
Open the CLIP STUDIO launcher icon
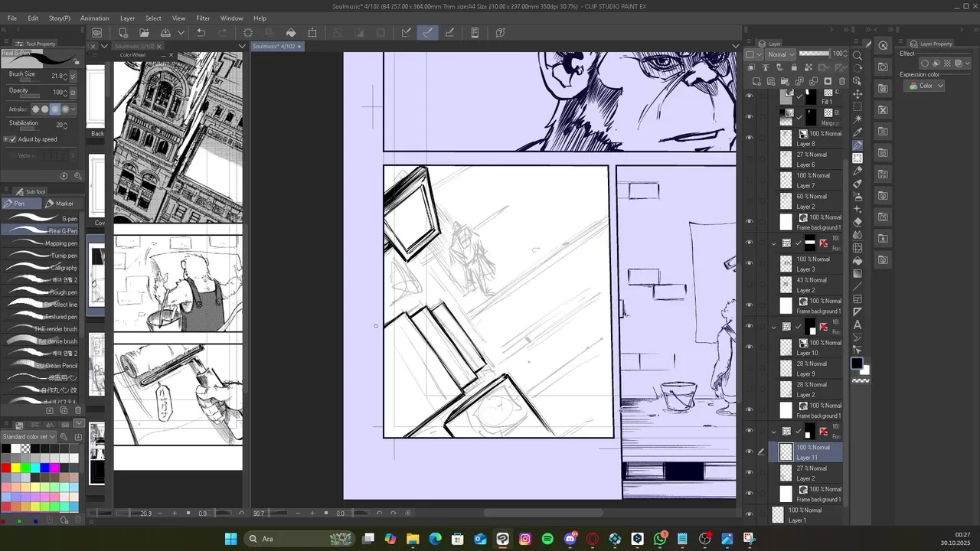97,32
